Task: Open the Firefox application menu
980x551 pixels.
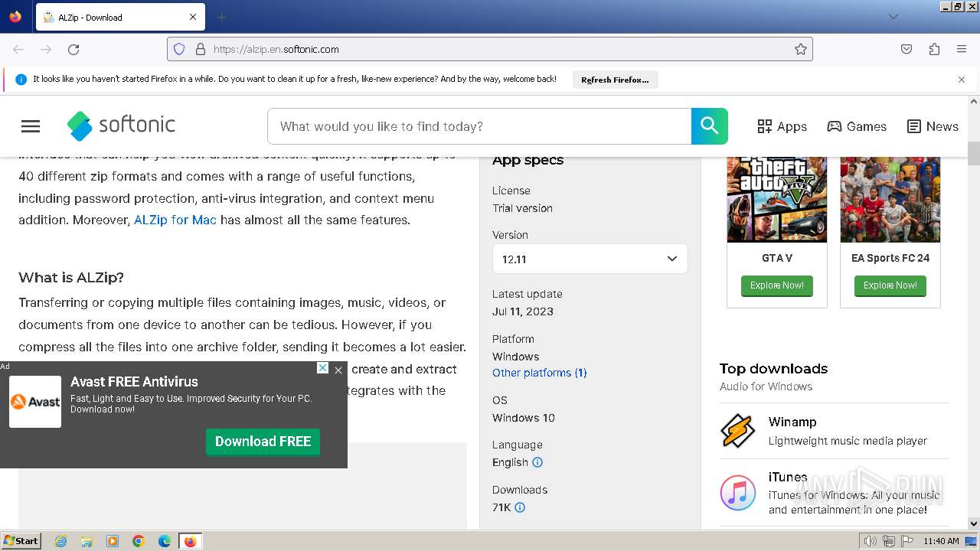Action: click(x=962, y=49)
